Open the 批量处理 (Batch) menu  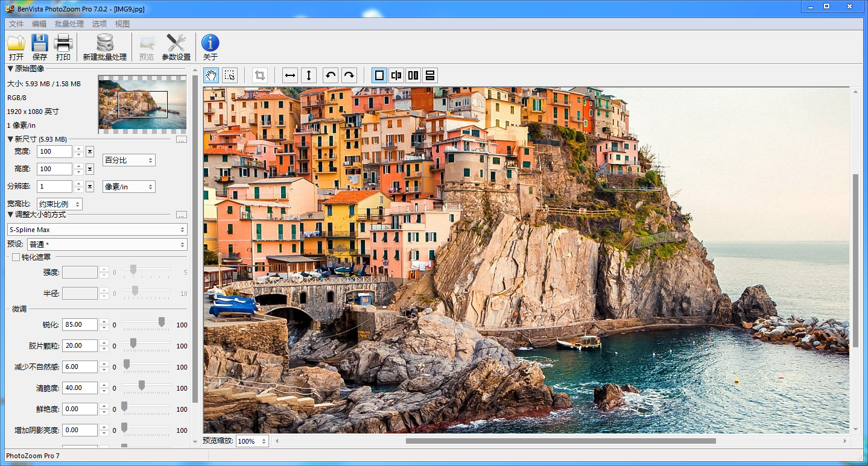(x=69, y=24)
